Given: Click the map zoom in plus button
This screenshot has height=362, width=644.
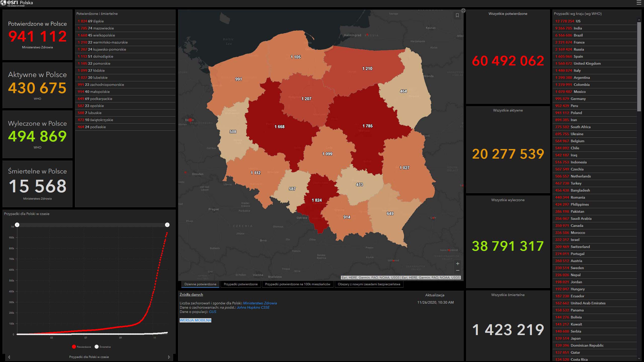Looking at the screenshot, I should [x=458, y=264].
